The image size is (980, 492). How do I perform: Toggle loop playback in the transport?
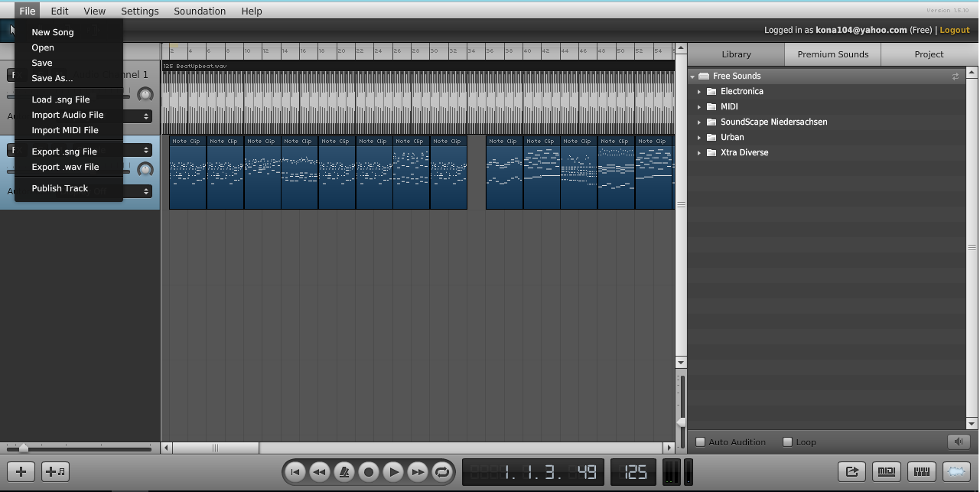[441, 472]
